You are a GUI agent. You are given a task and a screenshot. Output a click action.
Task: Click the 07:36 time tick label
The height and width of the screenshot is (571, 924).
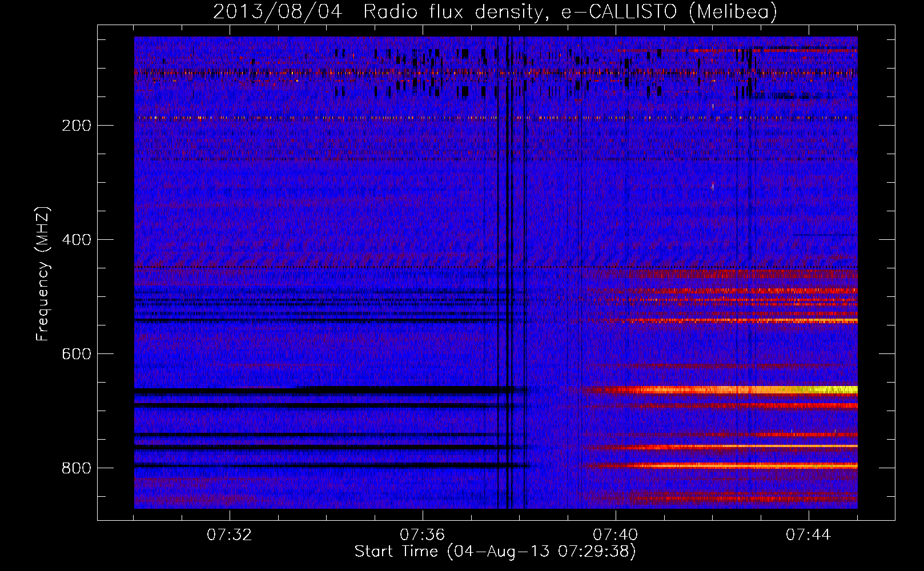pos(423,535)
